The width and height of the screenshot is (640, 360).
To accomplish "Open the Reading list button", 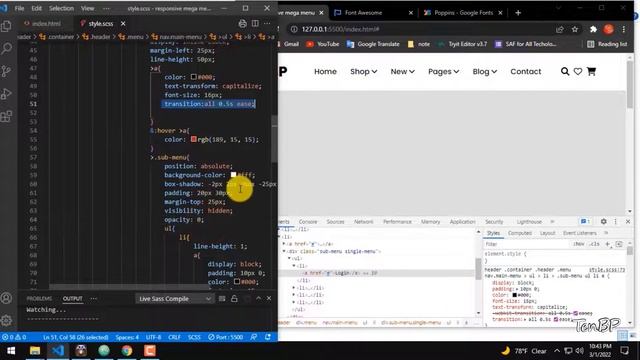I will 607,44.
